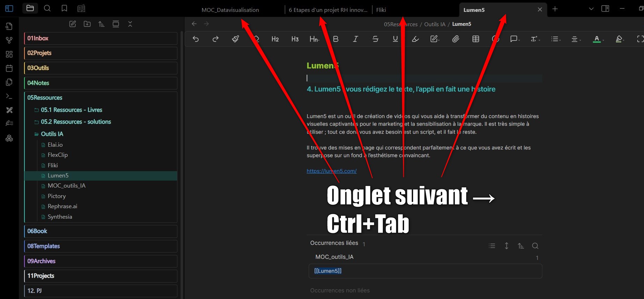Select the Lumen5 tab

click(x=474, y=10)
